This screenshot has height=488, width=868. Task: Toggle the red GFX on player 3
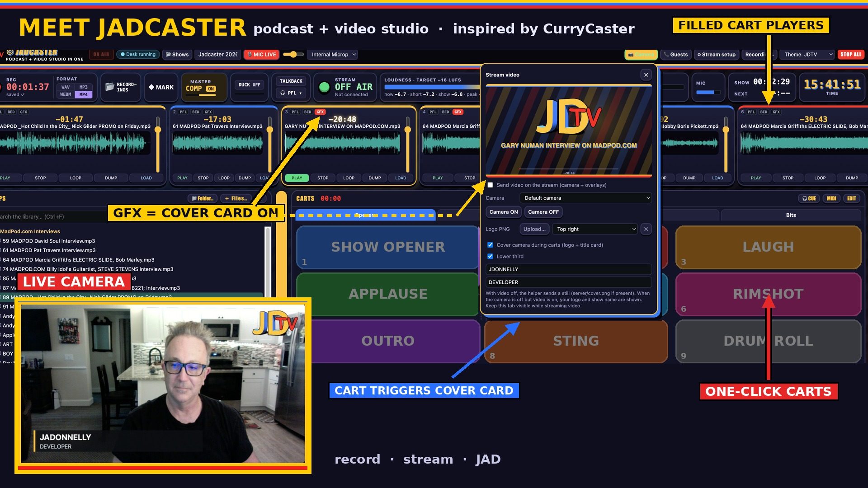pyautogui.click(x=320, y=112)
